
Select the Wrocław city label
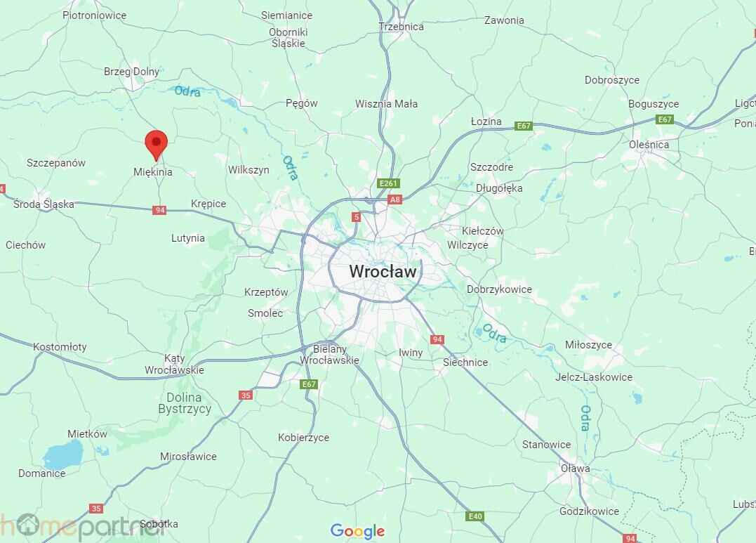pyautogui.click(x=383, y=271)
